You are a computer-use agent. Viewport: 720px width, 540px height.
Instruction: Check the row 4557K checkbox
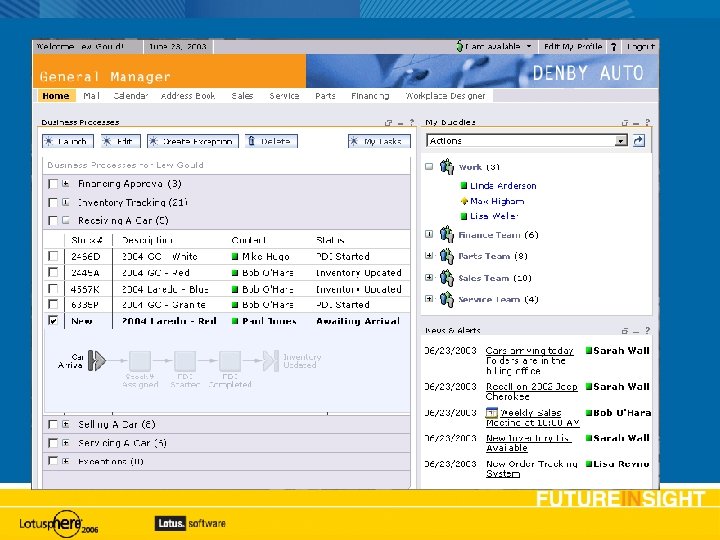[53, 289]
